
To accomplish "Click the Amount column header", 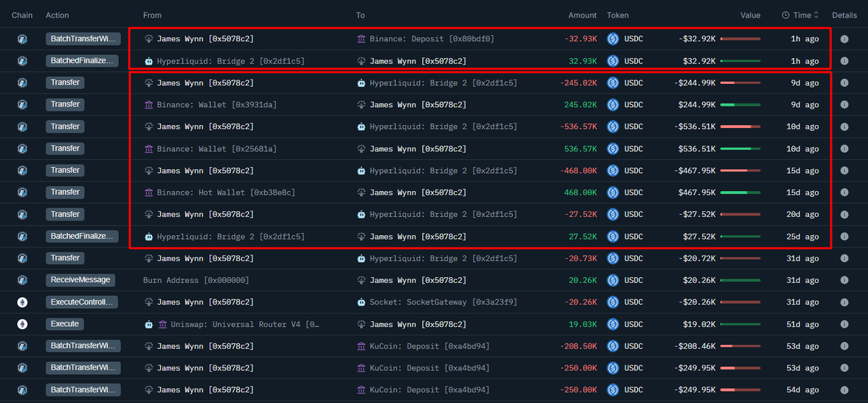I will [582, 15].
